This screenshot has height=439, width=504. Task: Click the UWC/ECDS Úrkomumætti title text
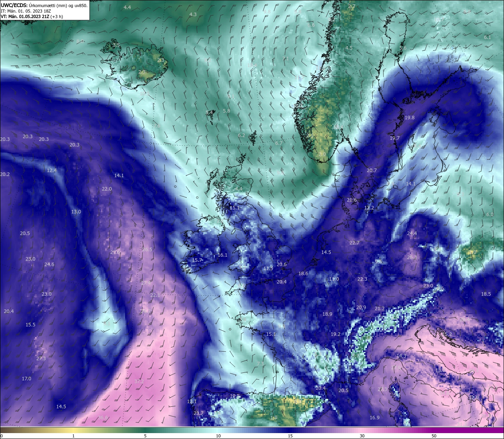pyautogui.click(x=44, y=5)
